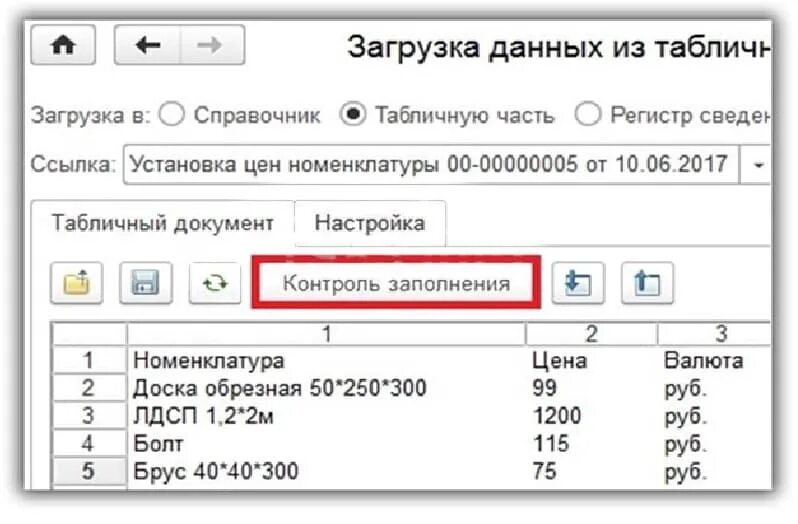Click the price cell 75

click(x=591, y=471)
